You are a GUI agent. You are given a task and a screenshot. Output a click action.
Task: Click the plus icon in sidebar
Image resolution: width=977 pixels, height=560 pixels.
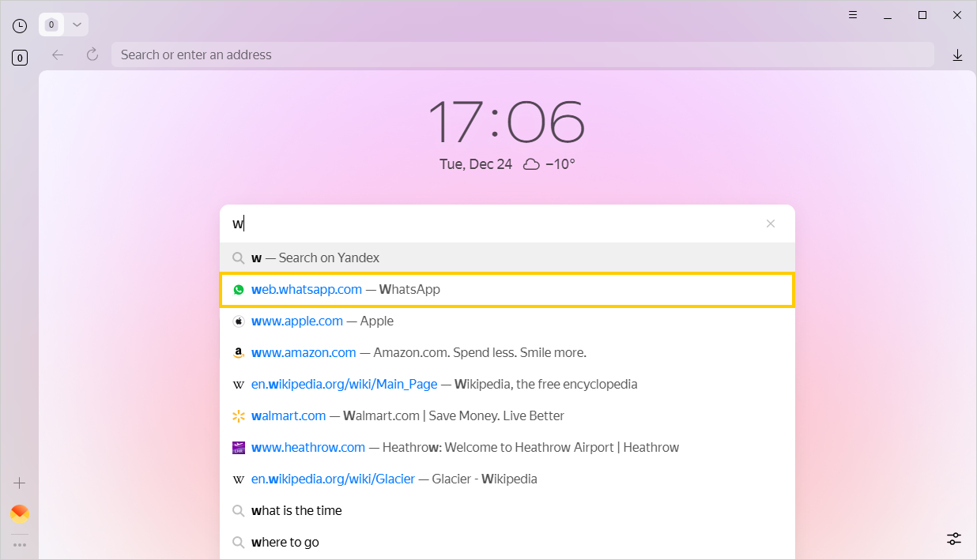click(x=20, y=483)
